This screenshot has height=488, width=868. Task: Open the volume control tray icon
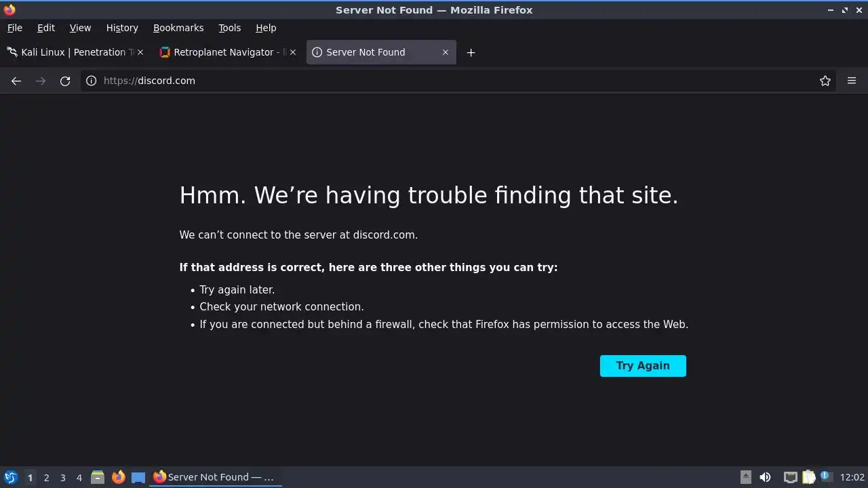[766, 477]
